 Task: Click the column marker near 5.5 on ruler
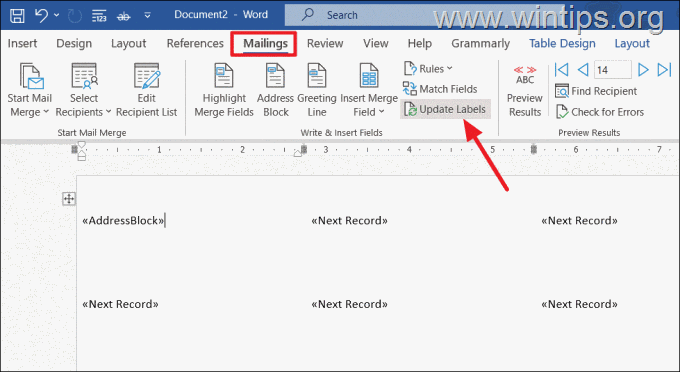(x=534, y=150)
